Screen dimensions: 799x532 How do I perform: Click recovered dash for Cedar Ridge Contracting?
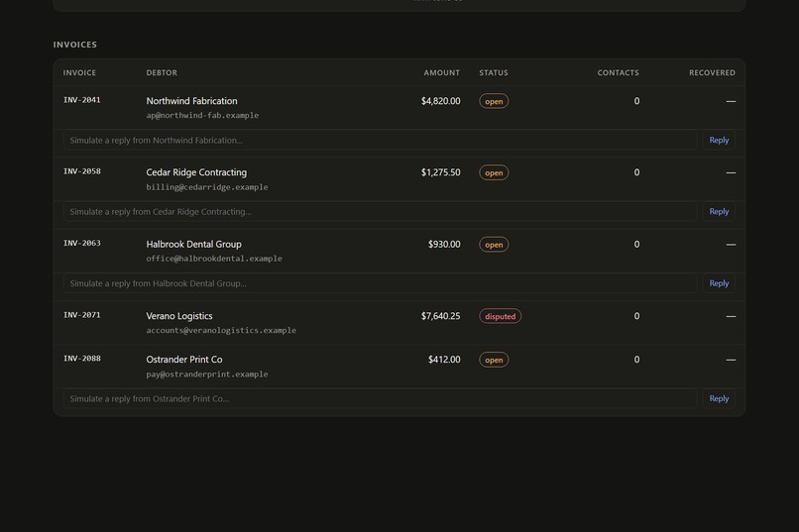click(731, 172)
